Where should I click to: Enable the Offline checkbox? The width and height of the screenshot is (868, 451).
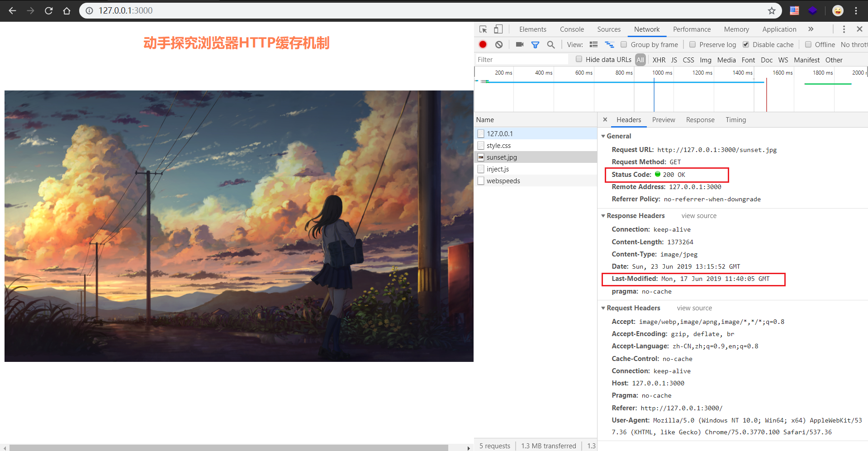coord(808,44)
